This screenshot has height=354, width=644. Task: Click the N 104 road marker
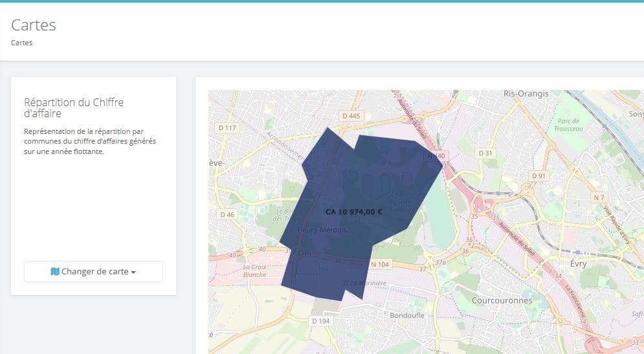[379, 264]
